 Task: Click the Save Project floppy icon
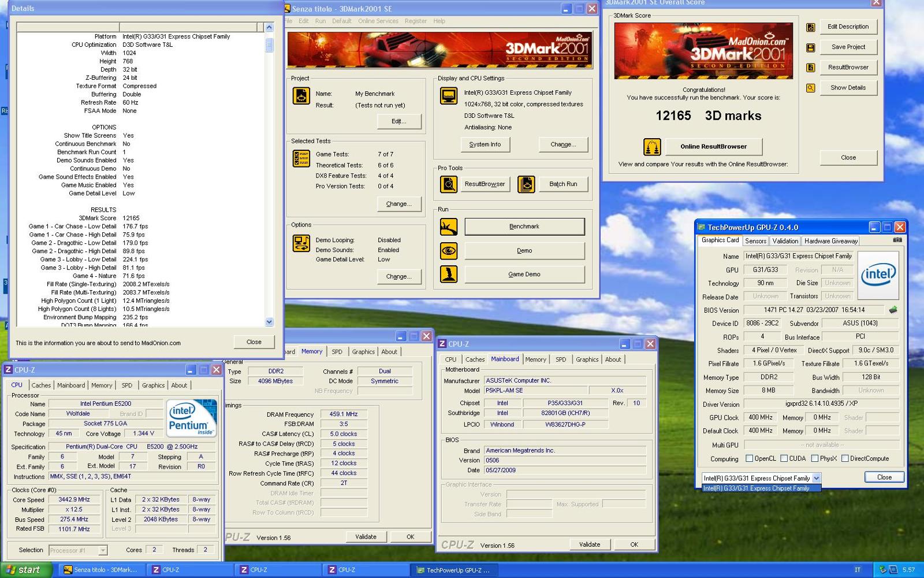(811, 47)
